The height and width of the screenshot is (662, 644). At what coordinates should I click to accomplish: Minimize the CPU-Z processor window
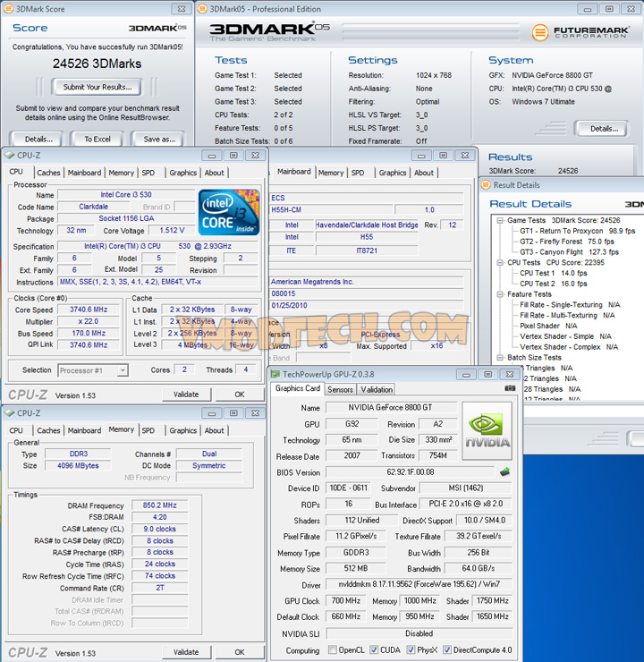point(212,156)
